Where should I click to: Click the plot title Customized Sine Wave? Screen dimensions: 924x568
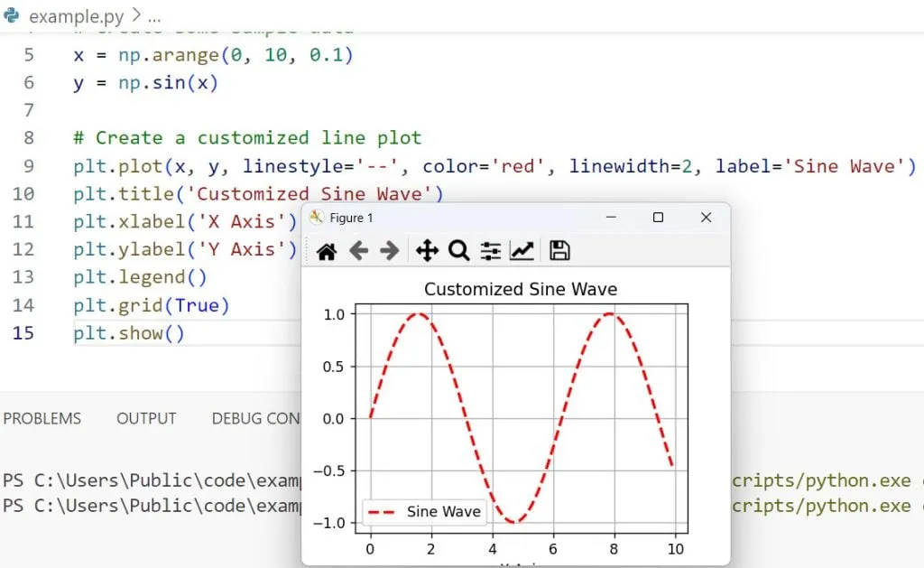tap(521, 289)
